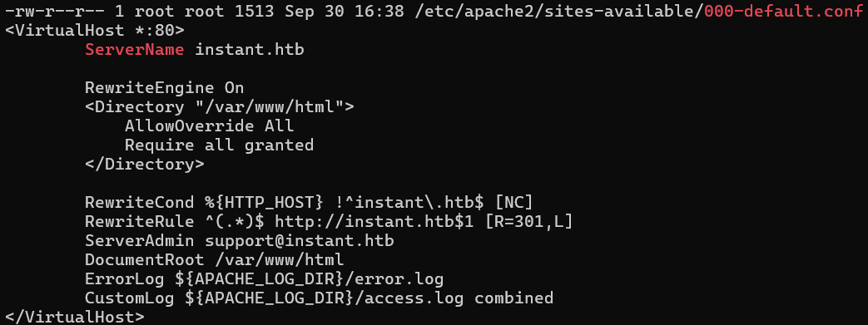
Task: Click the closing /Directory tag
Action: pyautogui.click(x=145, y=164)
